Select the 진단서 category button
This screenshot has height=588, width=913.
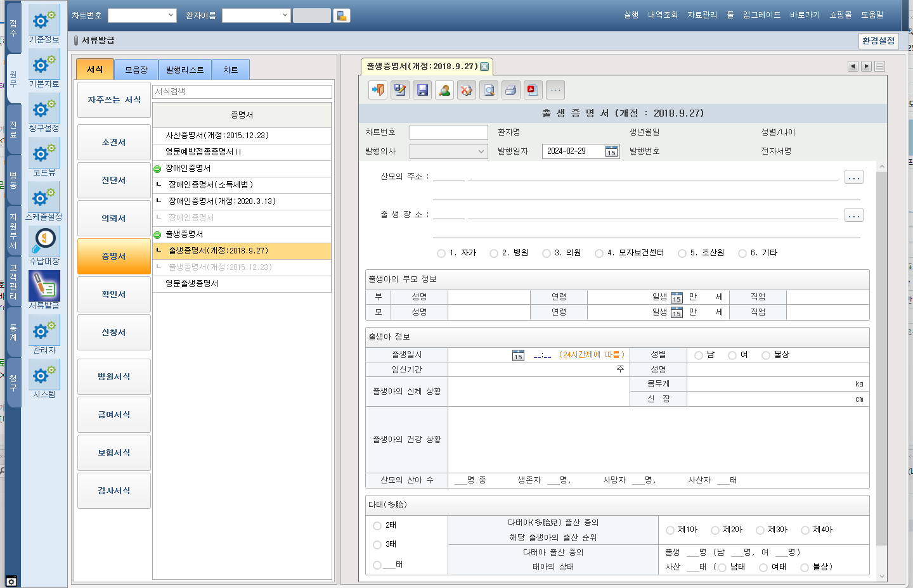click(x=114, y=181)
